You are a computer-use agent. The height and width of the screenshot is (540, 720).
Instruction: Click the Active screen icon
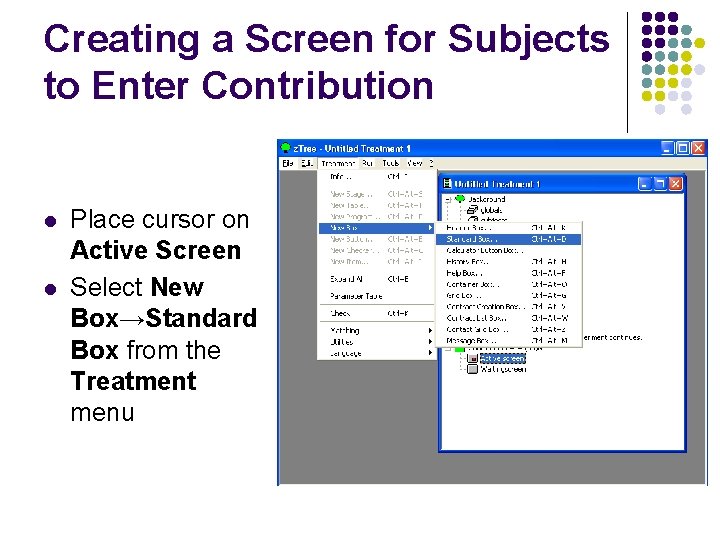click(472, 358)
